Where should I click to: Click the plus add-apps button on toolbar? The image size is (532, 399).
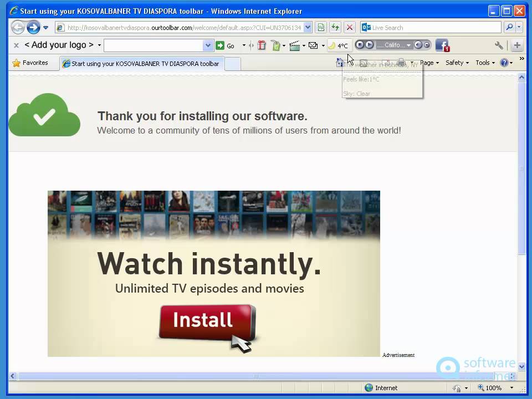517,45
